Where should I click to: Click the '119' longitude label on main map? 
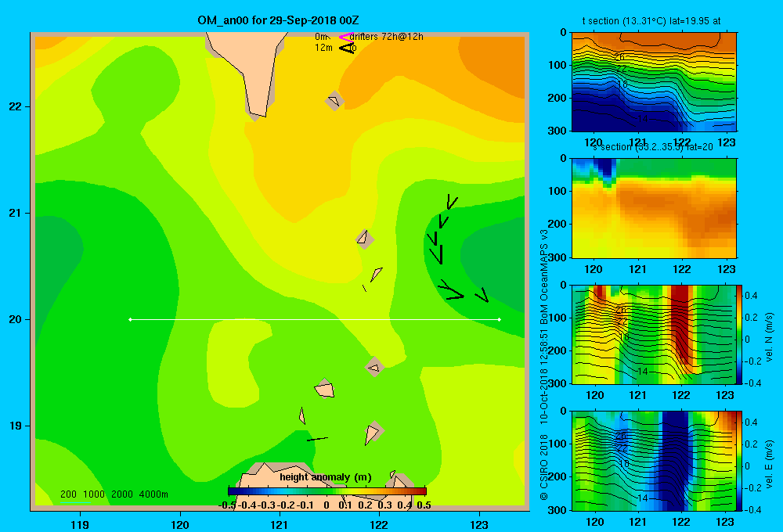click(80, 524)
